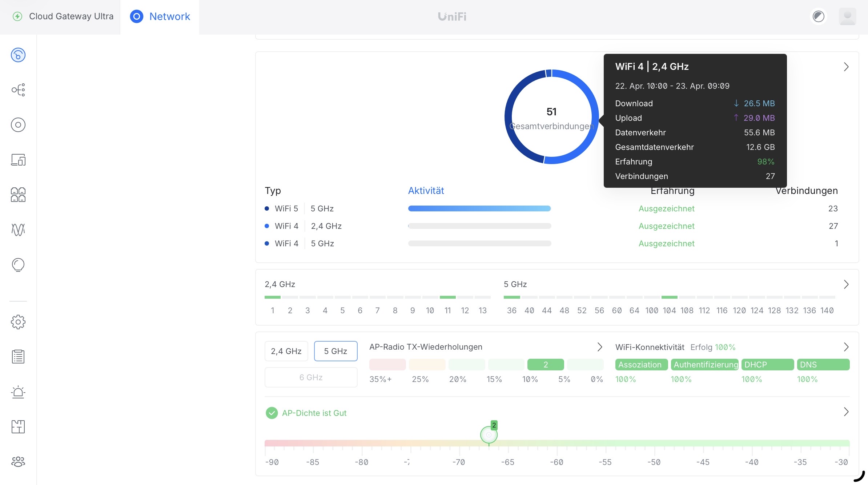Open the Alarm siren sidebar icon

coord(18,392)
